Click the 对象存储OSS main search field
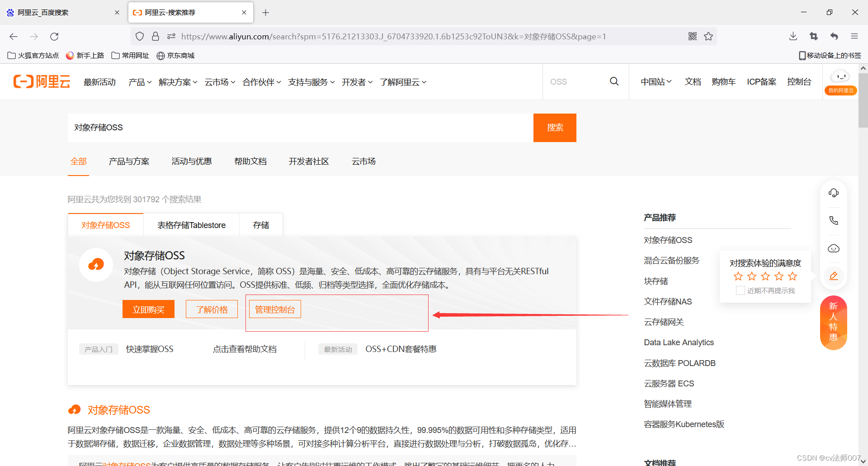The height and width of the screenshot is (466, 868). click(x=300, y=128)
